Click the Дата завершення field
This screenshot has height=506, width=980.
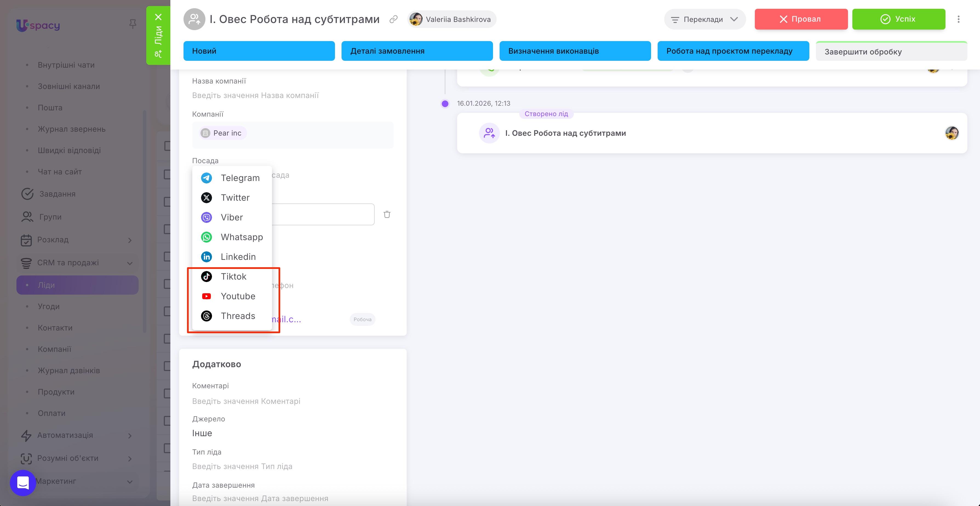tap(293, 498)
